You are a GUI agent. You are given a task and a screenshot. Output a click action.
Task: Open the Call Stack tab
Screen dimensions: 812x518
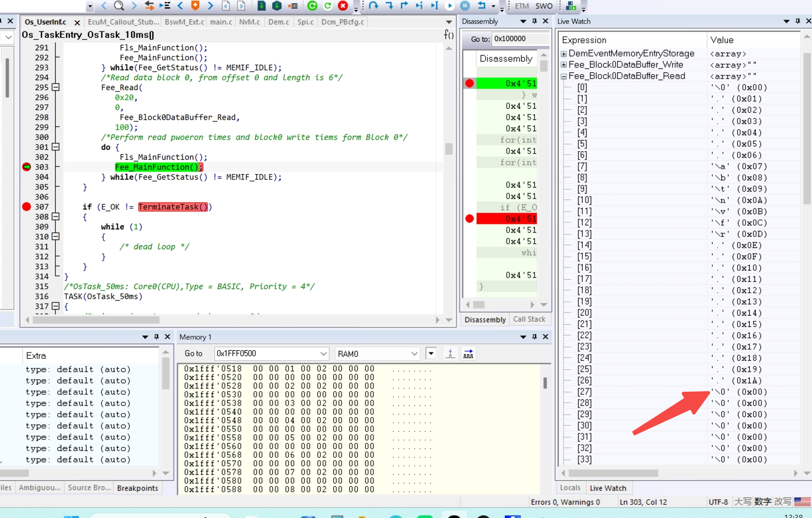(x=529, y=319)
